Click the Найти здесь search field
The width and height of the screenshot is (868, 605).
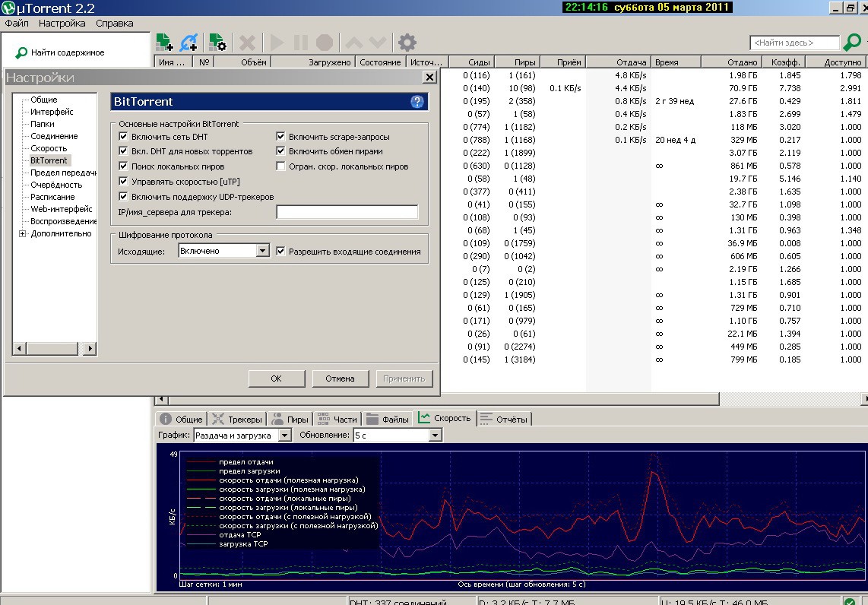(794, 43)
